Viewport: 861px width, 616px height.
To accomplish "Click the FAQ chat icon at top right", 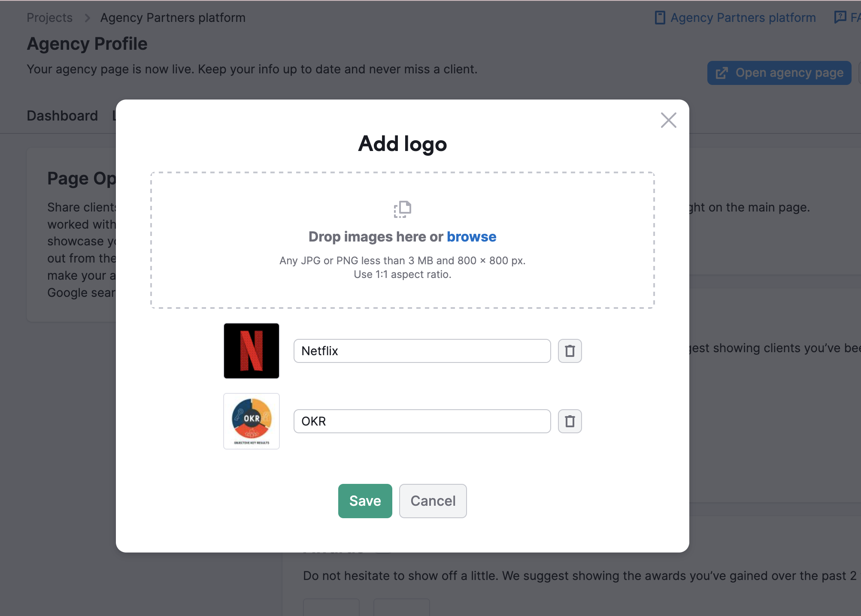I will click(840, 17).
